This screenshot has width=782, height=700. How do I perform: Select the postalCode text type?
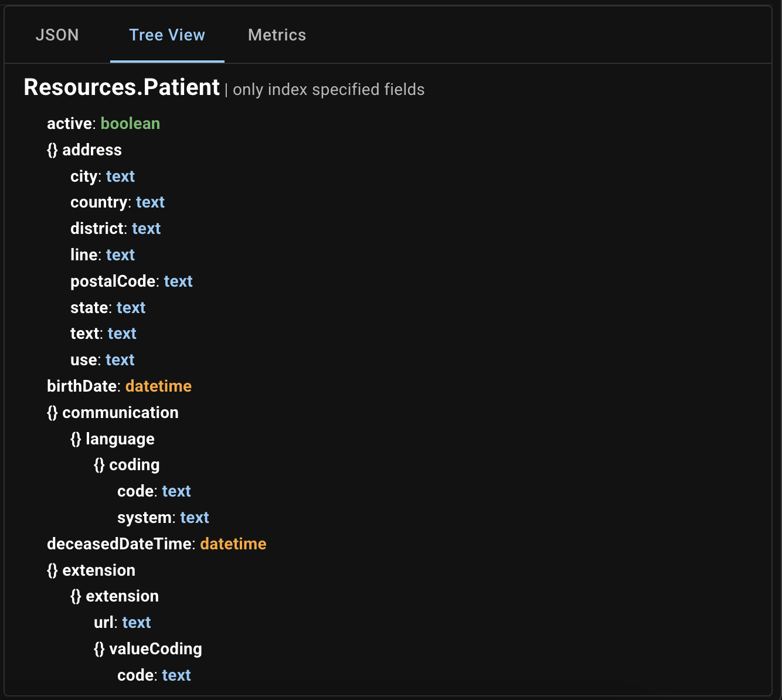(x=178, y=281)
